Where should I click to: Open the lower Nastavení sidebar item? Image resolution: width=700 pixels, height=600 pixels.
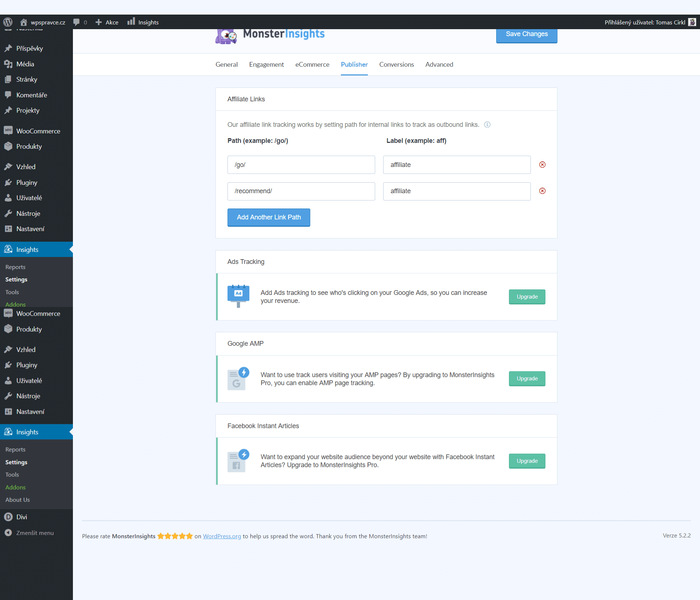pyautogui.click(x=36, y=412)
